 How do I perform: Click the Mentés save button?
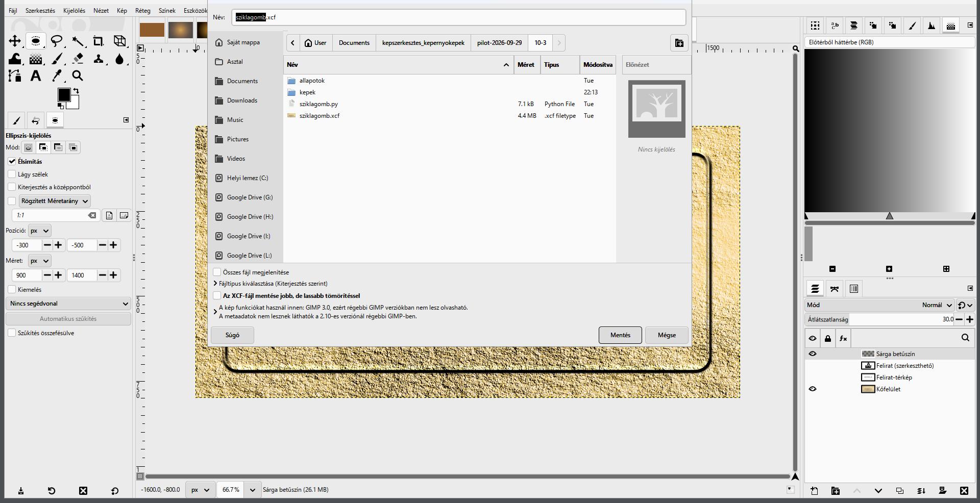coord(620,335)
